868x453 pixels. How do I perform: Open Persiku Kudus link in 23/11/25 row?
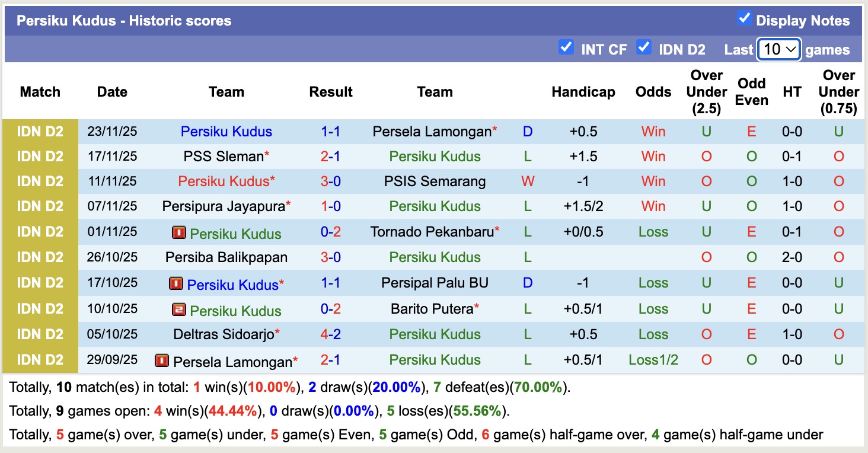226,132
